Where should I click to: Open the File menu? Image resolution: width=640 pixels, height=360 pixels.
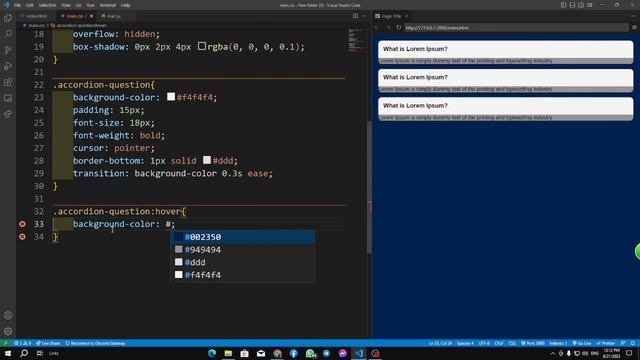click(17, 5)
